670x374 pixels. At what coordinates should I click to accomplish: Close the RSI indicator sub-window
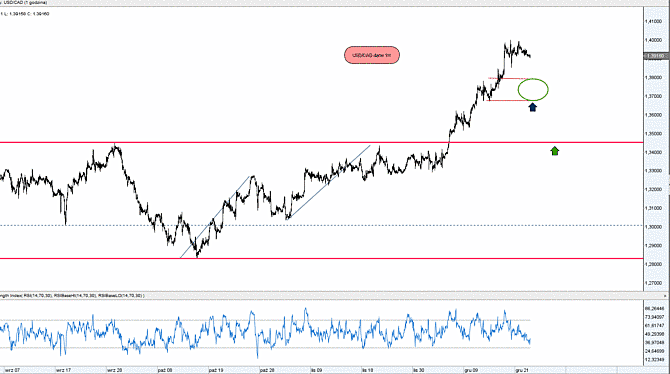tap(666, 296)
